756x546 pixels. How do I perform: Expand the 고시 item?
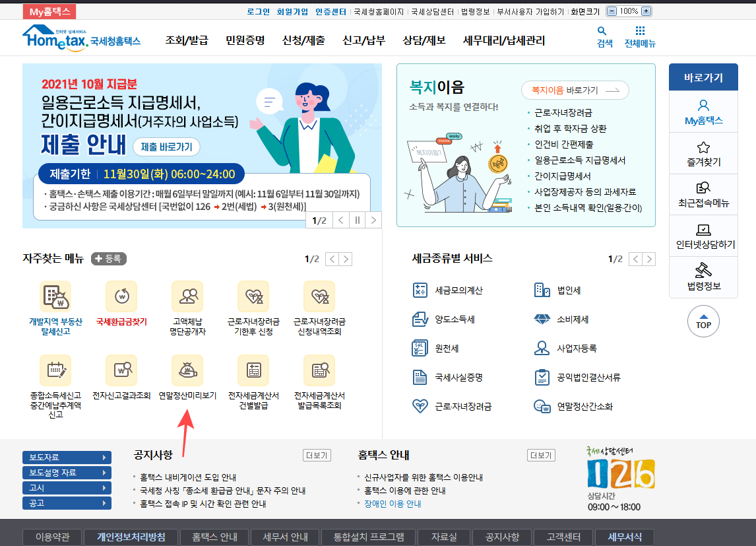[67, 488]
